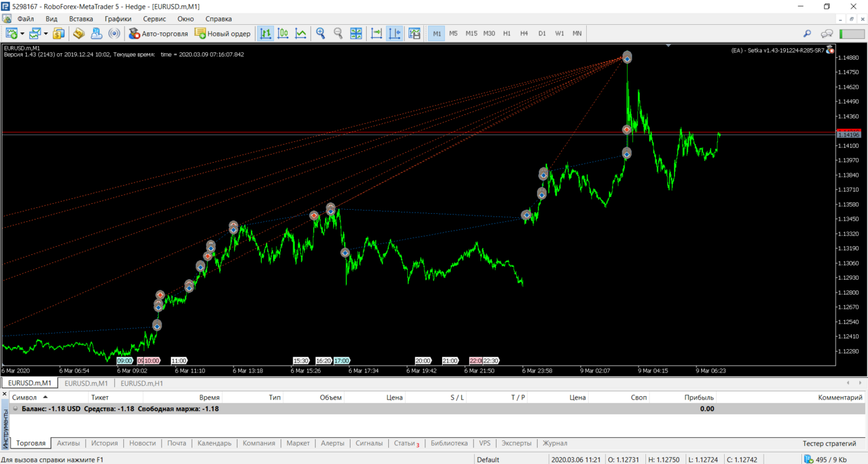Click the New chart toolbar icon
The height and width of the screenshot is (464, 868).
click(11, 33)
